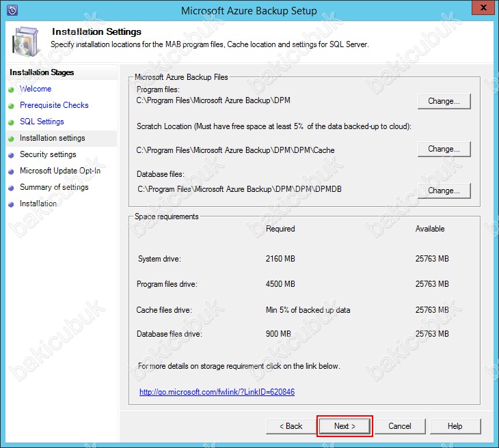Click the 'Database files:' label

[x=161, y=174]
